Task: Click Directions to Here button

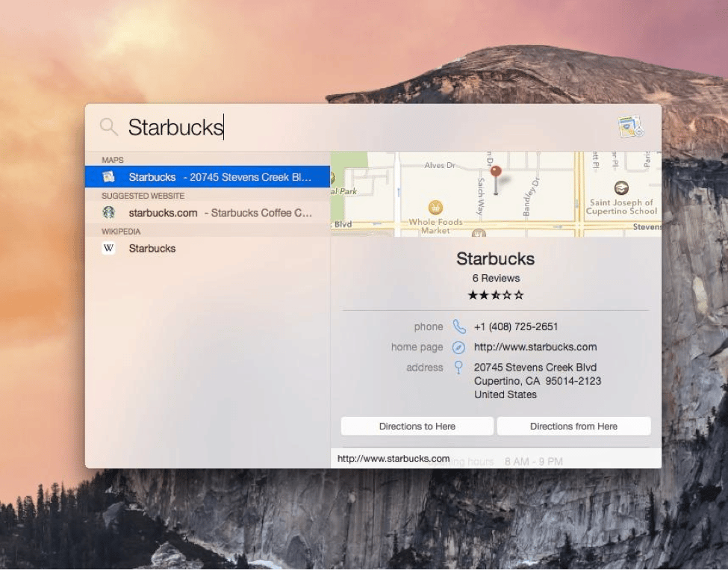Action: tap(417, 426)
